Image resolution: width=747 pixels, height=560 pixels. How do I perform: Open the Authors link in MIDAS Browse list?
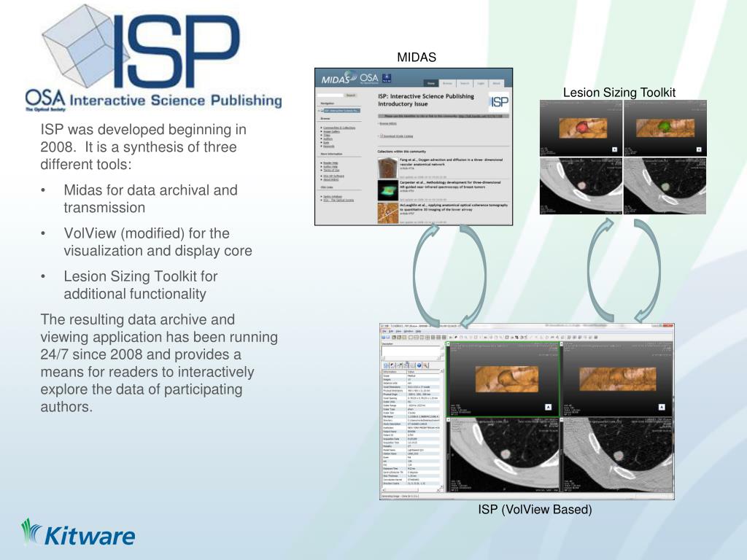click(328, 139)
